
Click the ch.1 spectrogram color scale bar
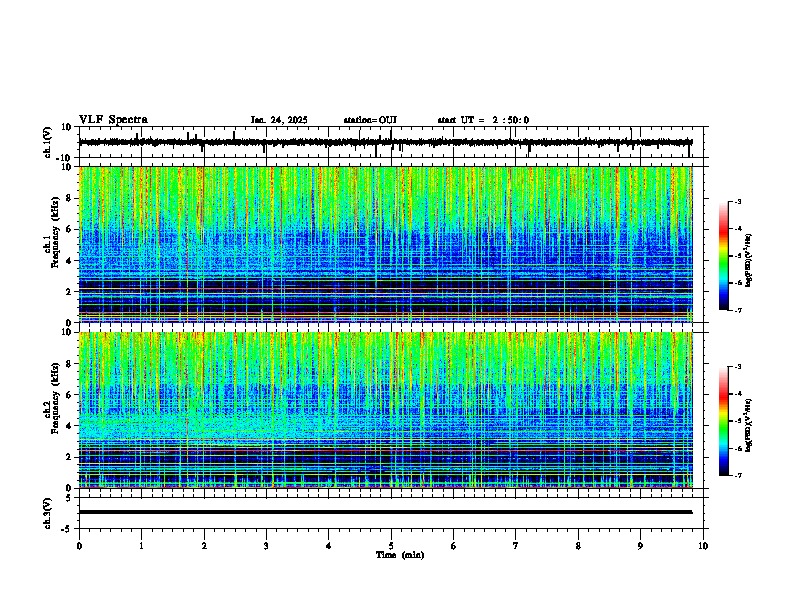click(x=724, y=256)
